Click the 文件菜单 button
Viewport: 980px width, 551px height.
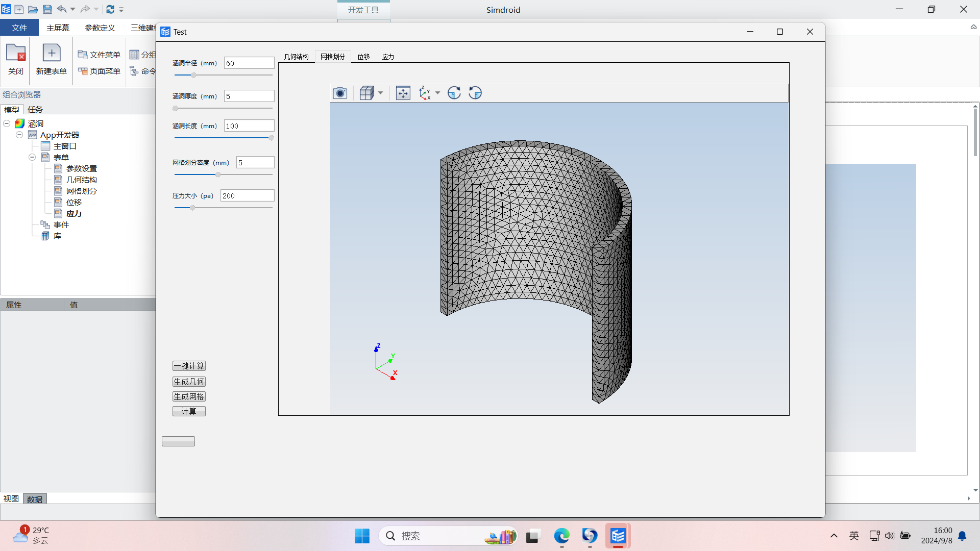pos(99,55)
